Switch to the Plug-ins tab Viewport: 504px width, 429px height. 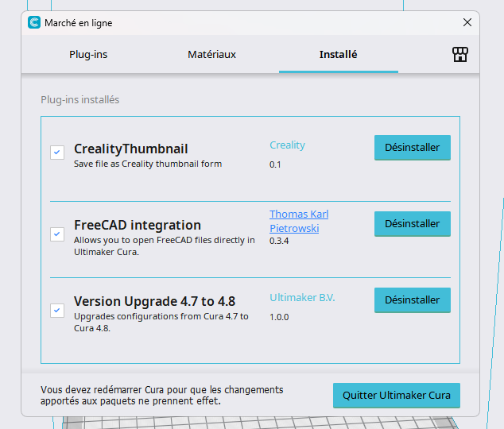tap(88, 55)
